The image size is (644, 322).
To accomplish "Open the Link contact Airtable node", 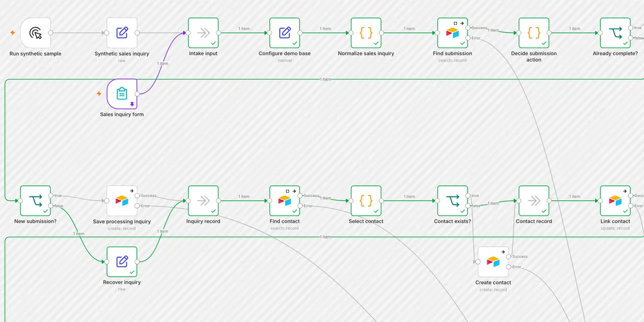I will click(x=615, y=201).
